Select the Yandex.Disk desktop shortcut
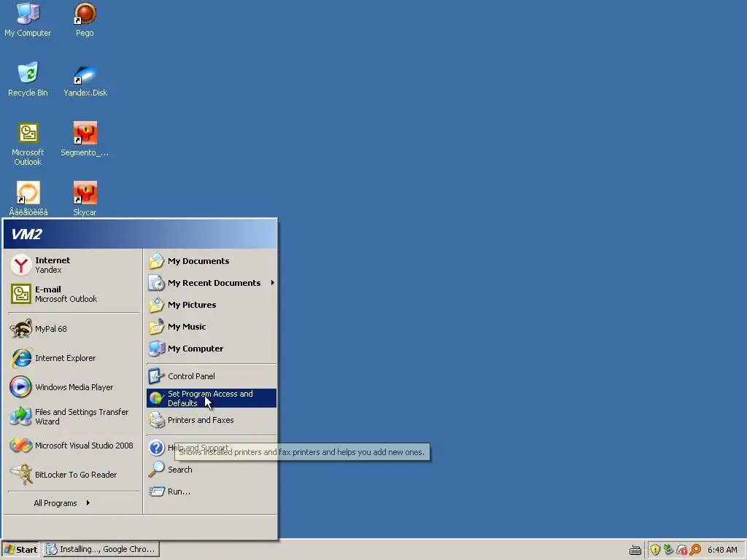 (x=85, y=79)
